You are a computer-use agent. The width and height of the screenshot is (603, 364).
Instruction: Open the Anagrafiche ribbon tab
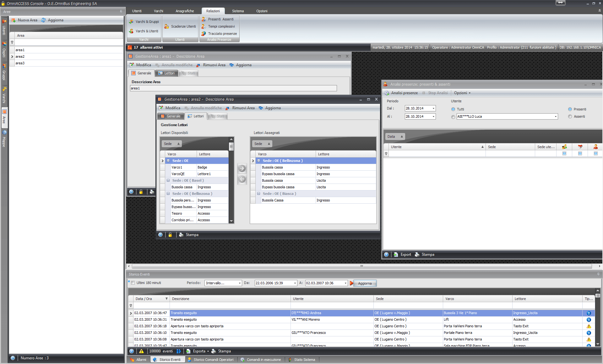click(x=184, y=11)
